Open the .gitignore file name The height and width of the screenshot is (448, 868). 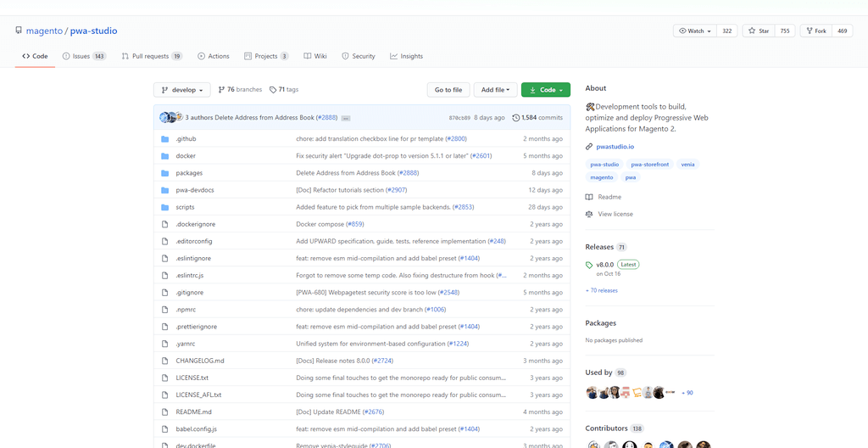[x=189, y=292]
